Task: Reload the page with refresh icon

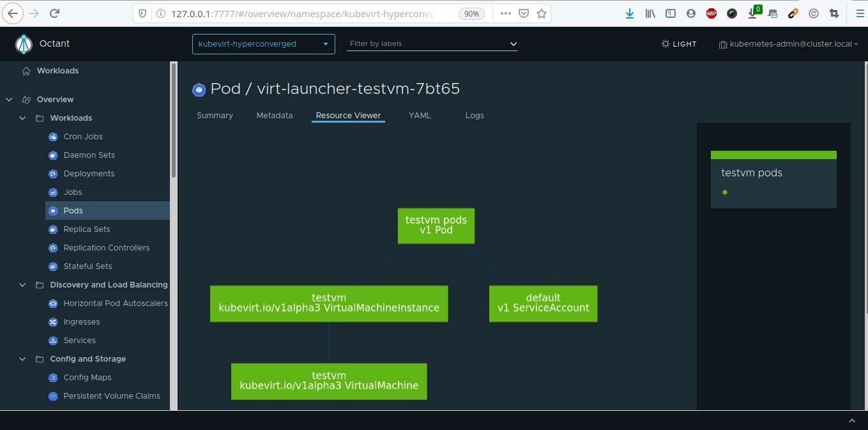Action: pyautogui.click(x=55, y=13)
